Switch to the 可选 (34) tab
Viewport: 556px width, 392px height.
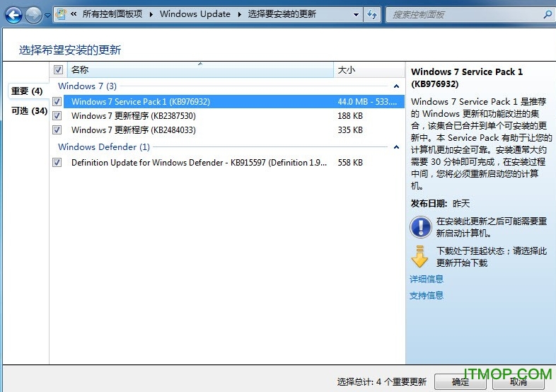[29, 111]
